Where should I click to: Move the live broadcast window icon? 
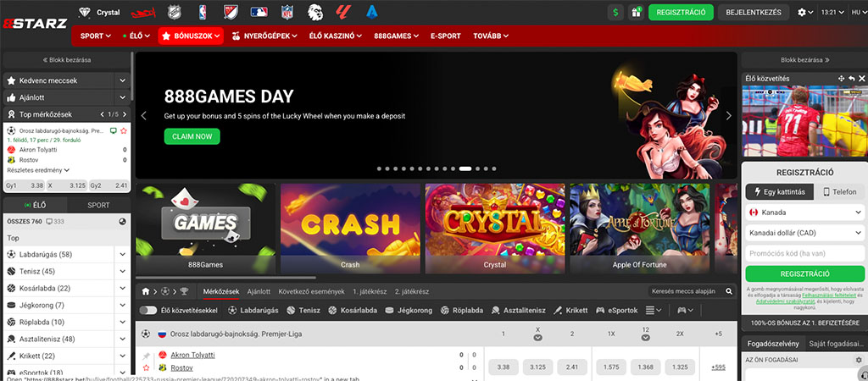[x=842, y=79]
